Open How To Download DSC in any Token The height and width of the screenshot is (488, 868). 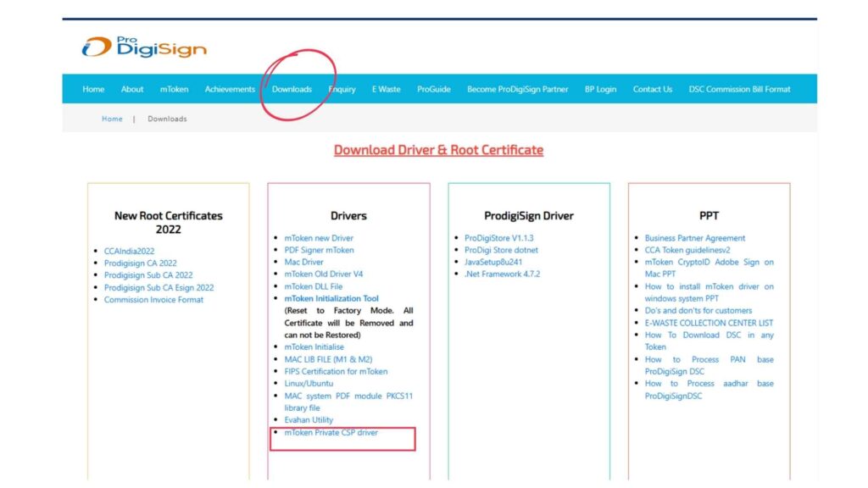click(709, 341)
